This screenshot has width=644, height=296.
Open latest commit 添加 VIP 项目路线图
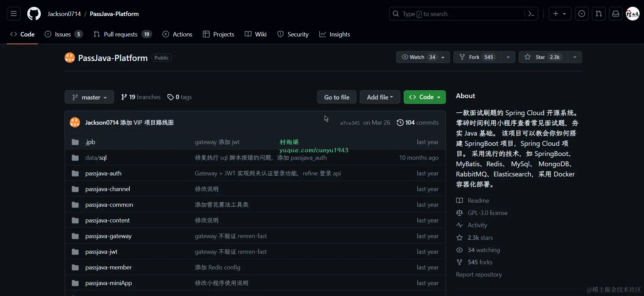click(147, 123)
